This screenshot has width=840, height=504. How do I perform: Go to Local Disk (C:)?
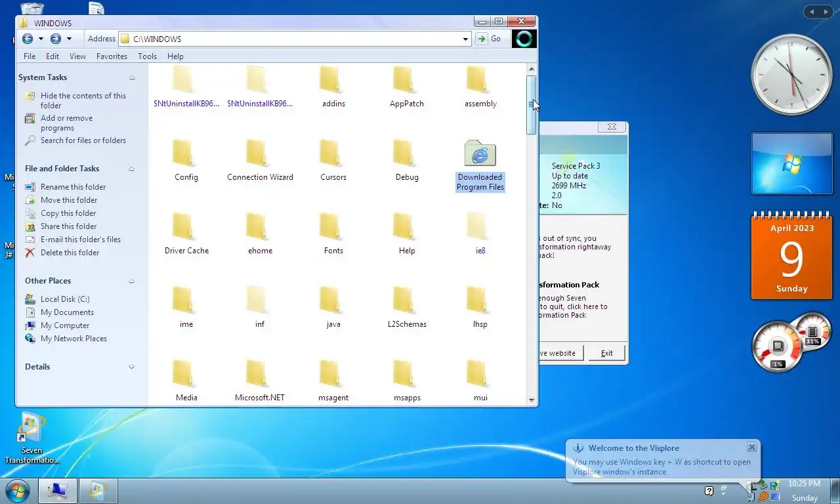pyautogui.click(x=64, y=299)
